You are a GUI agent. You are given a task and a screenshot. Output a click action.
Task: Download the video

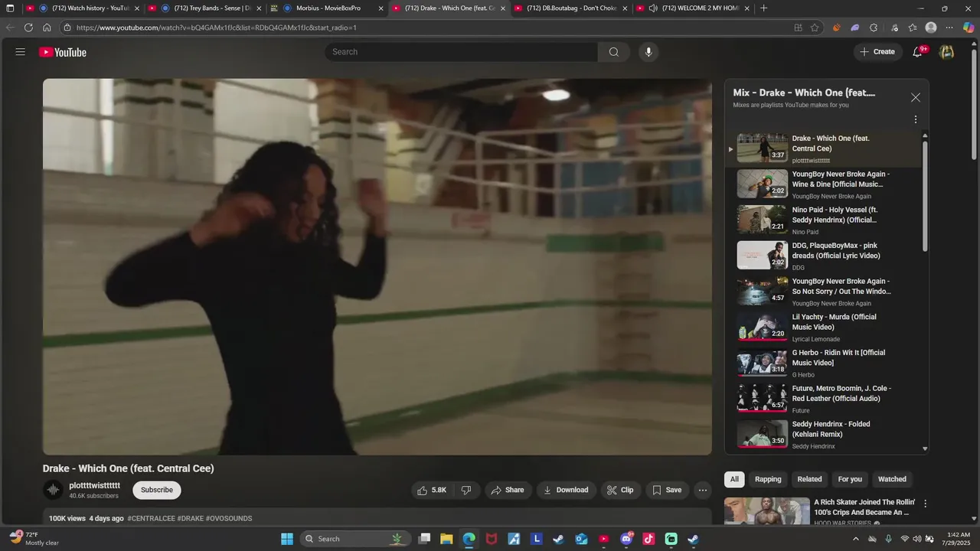(566, 490)
